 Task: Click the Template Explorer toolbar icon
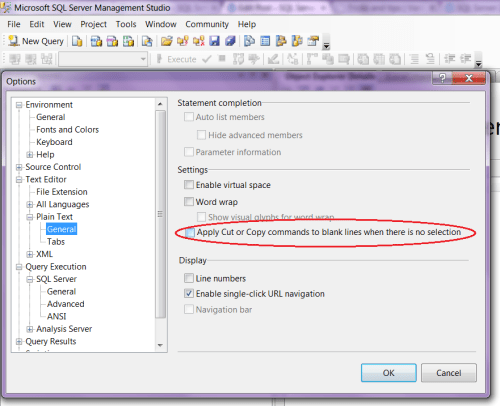pyautogui.click(x=297, y=41)
